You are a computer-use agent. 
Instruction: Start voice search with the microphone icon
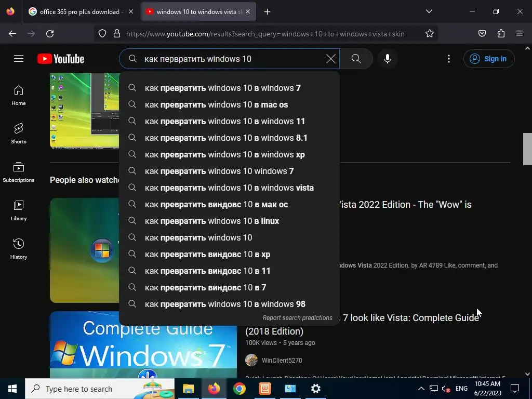(388, 59)
